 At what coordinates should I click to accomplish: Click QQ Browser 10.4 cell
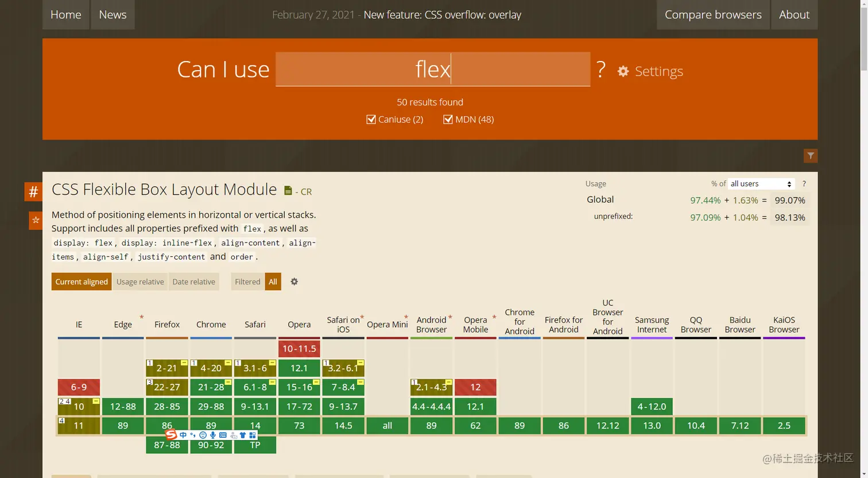click(696, 426)
